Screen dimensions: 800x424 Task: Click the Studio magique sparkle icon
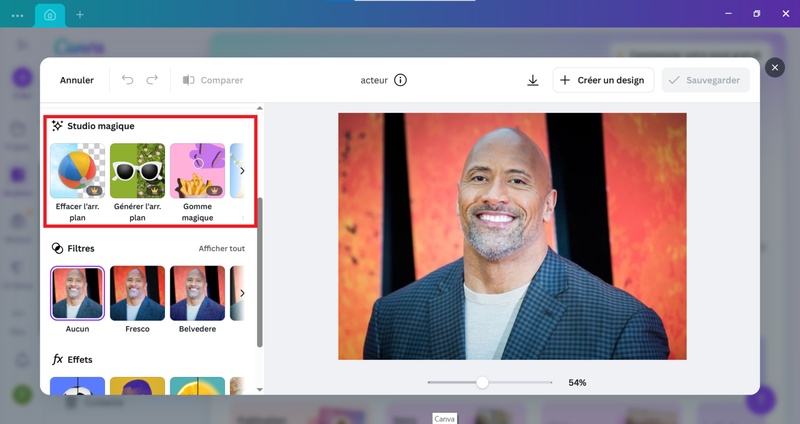[57, 126]
